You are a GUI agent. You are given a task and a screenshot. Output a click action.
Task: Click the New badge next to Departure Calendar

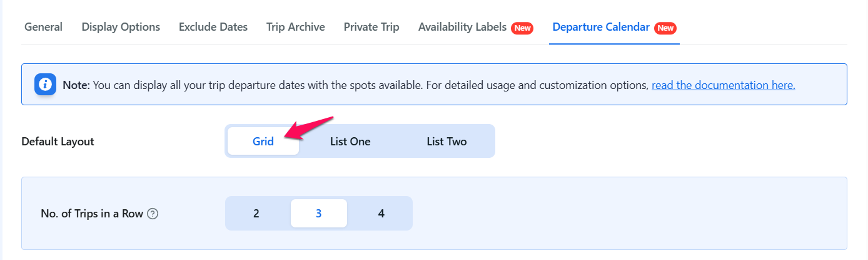click(x=665, y=28)
